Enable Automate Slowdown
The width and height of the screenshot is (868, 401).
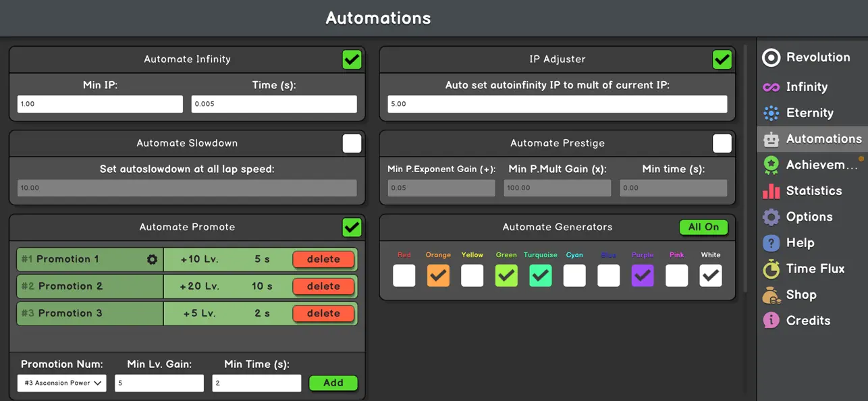tap(352, 143)
